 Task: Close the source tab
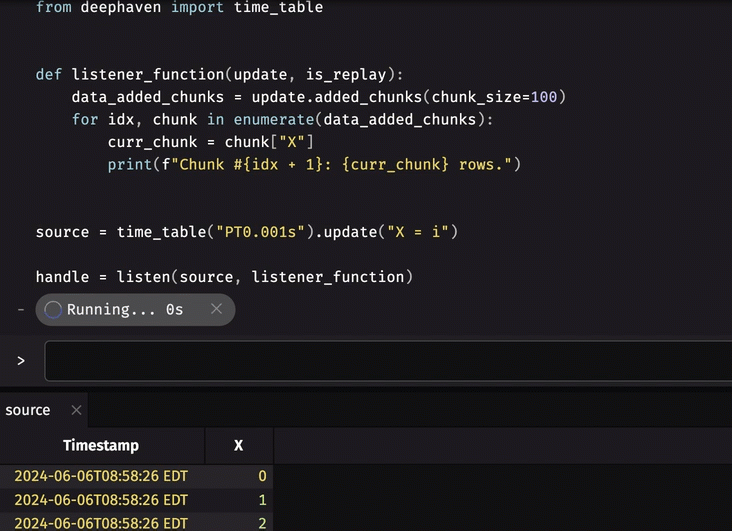(76, 410)
